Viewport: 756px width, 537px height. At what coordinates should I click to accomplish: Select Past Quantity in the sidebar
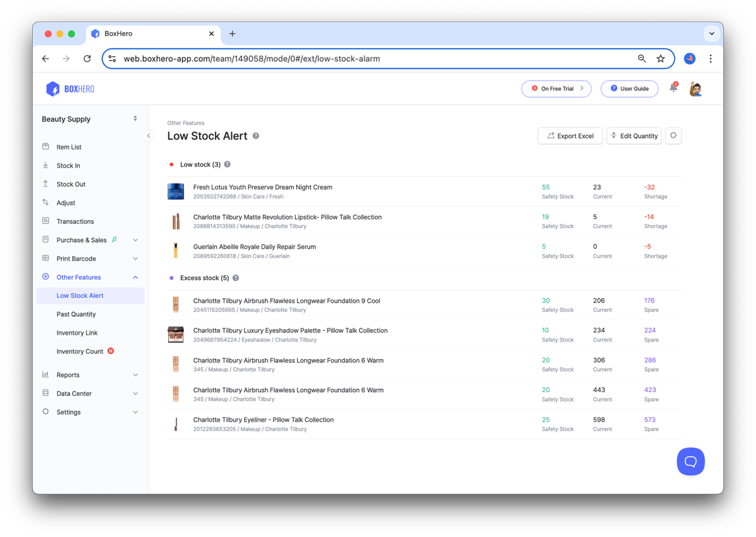[x=76, y=314]
